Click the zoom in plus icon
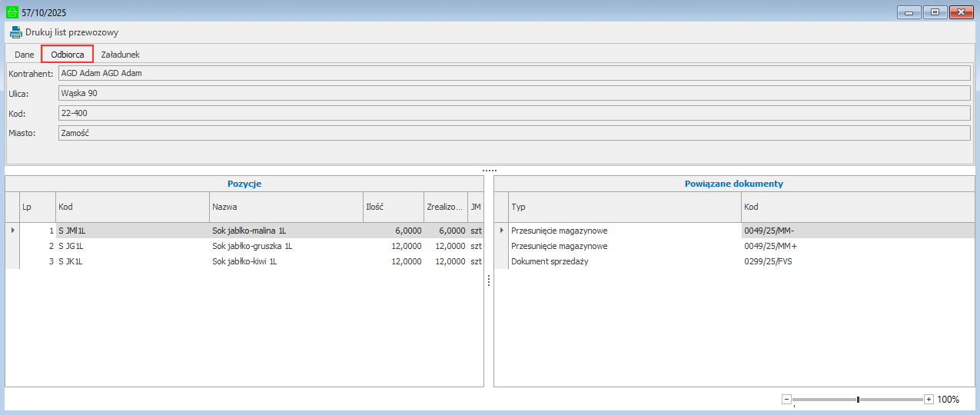The height and width of the screenshot is (415, 980). 929,399
